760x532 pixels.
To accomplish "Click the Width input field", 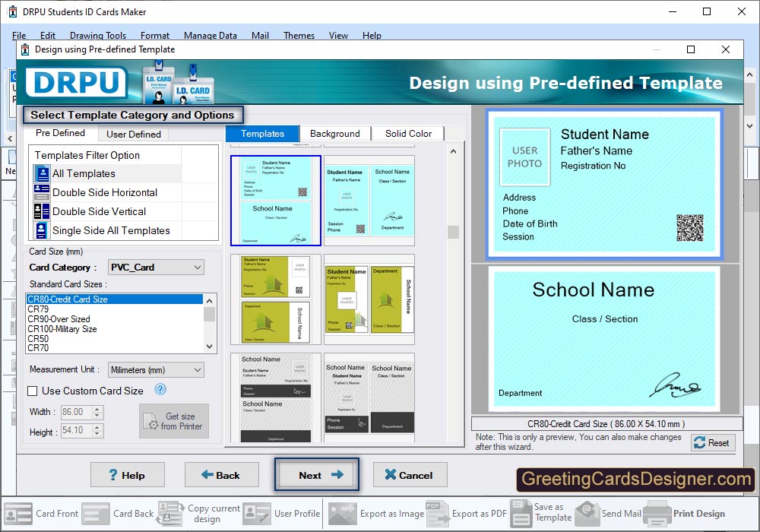I will (x=77, y=412).
